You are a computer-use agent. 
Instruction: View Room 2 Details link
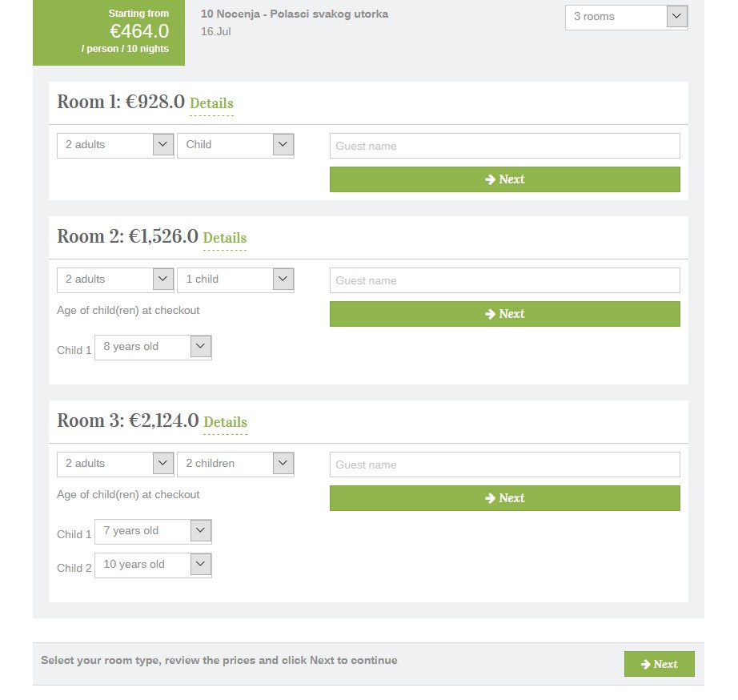(224, 238)
